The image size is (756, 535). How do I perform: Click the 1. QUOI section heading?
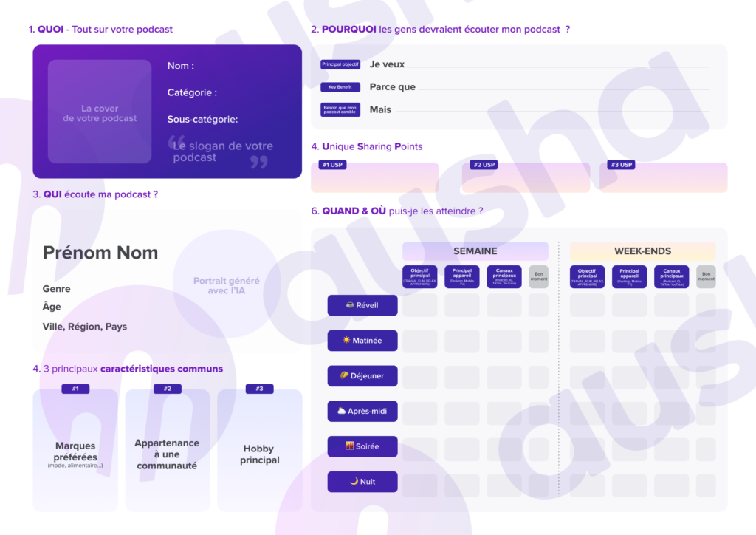(100, 30)
